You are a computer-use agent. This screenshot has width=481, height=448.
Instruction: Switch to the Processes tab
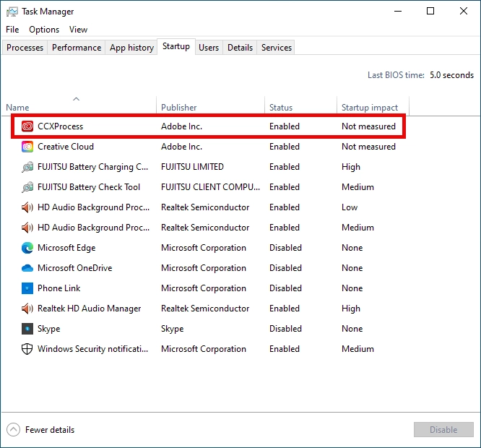(25, 48)
